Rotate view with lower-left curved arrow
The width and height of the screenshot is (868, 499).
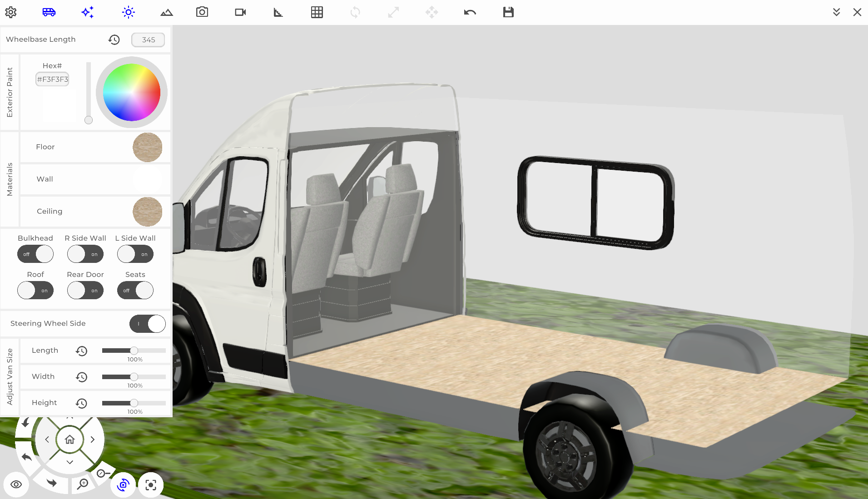click(x=26, y=457)
